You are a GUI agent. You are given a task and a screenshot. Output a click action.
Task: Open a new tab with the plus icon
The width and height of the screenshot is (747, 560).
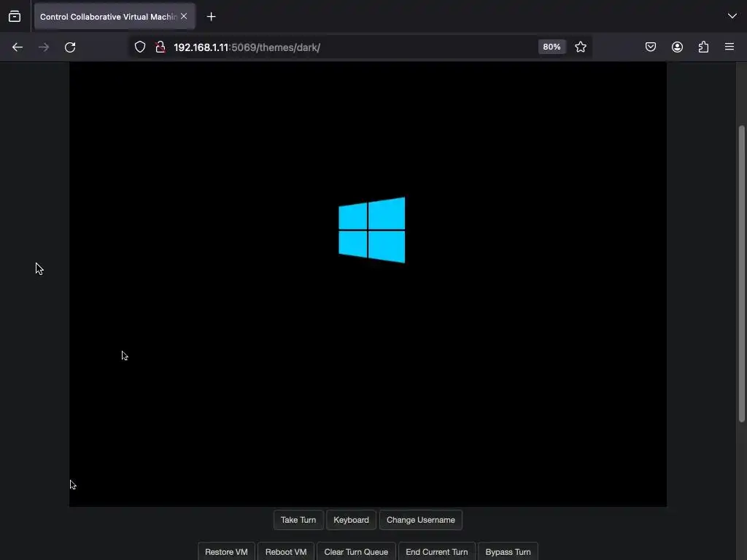tap(211, 17)
